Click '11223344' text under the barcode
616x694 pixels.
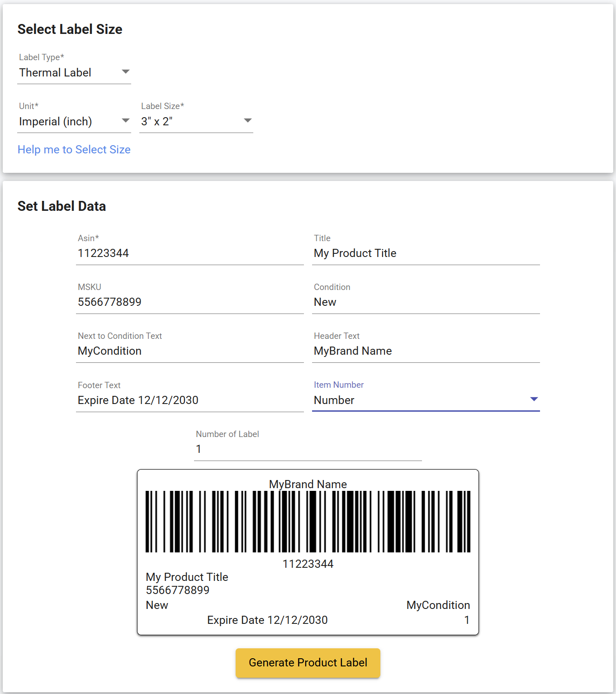point(308,564)
